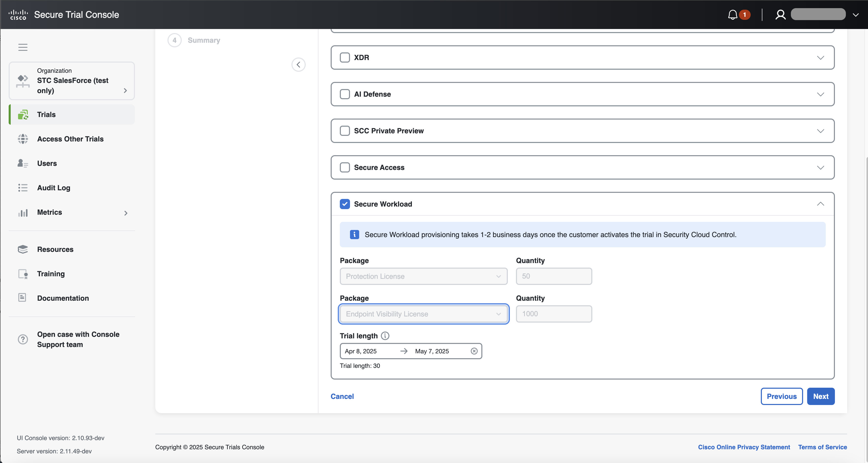Open Cisco Online Privacy Statement
The height and width of the screenshot is (463, 868).
[744, 447]
